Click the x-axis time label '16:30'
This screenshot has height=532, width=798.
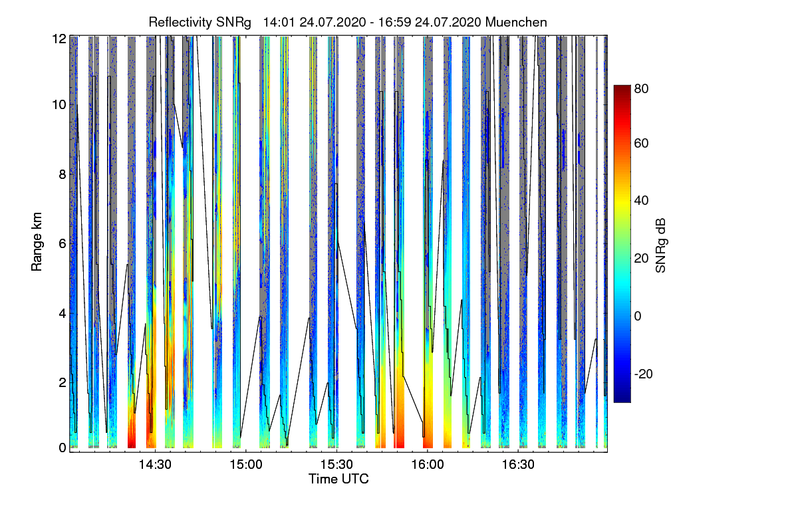tap(518, 464)
